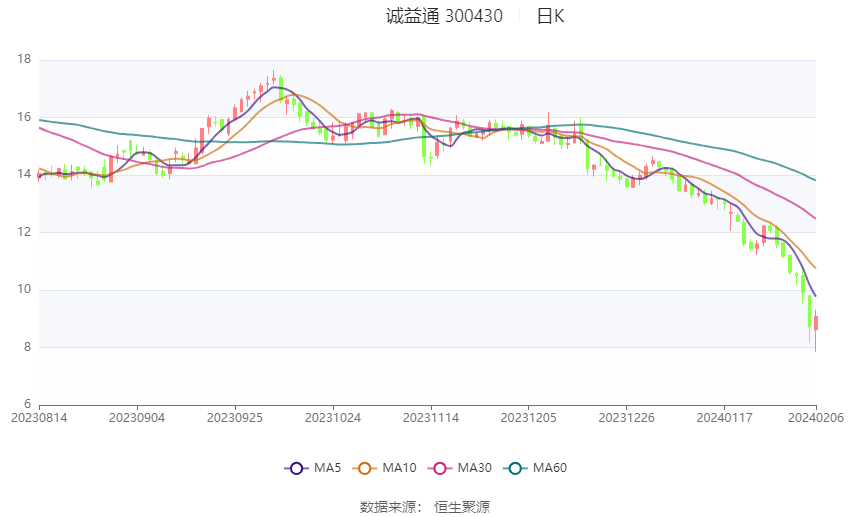The height and width of the screenshot is (517, 850).
Task: Hide the MA60 series via its label
Action: point(550,468)
